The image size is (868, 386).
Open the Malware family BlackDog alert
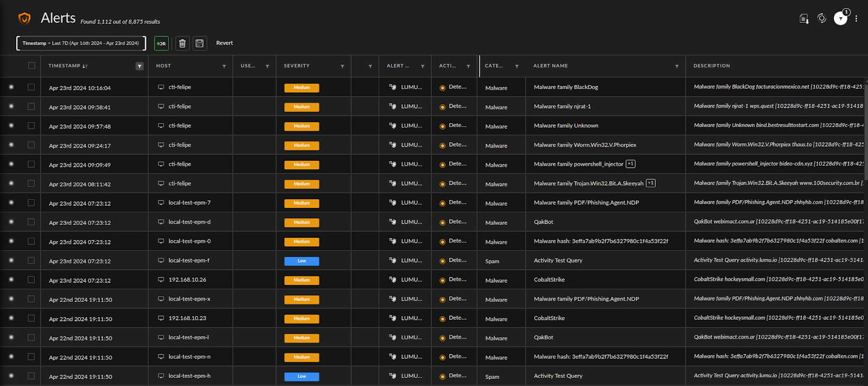pyautogui.click(x=566, y=87)
